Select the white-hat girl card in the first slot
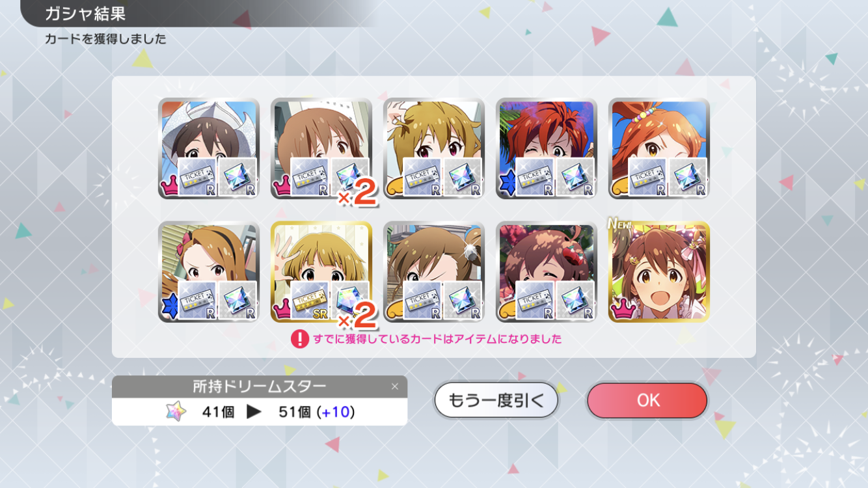 pos(209,148)
